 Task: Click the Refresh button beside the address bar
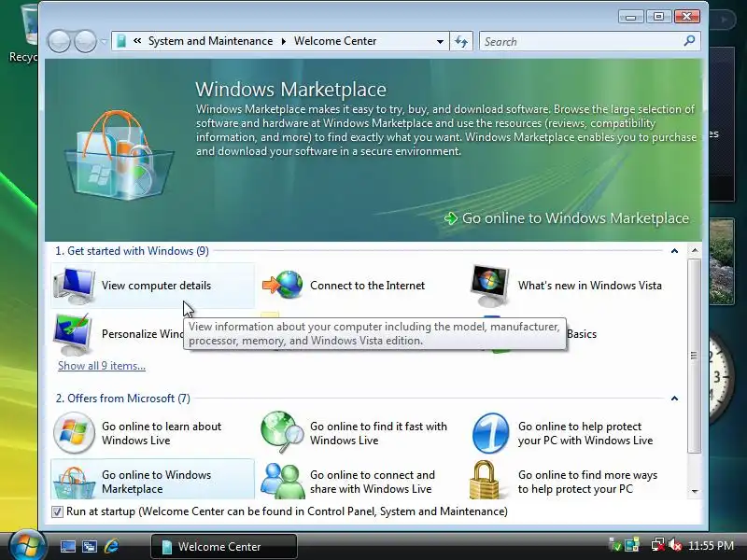point(460,41)
